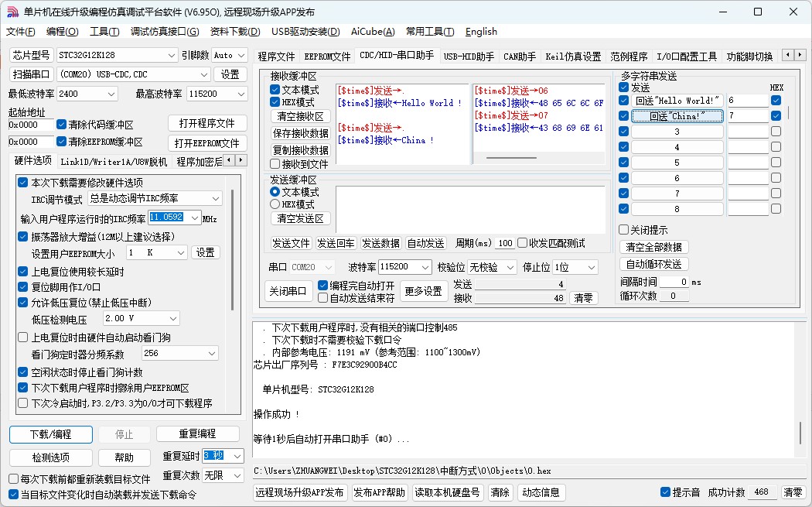Click the 扫描串口 button
812x507 pixels.
(31, 74)
